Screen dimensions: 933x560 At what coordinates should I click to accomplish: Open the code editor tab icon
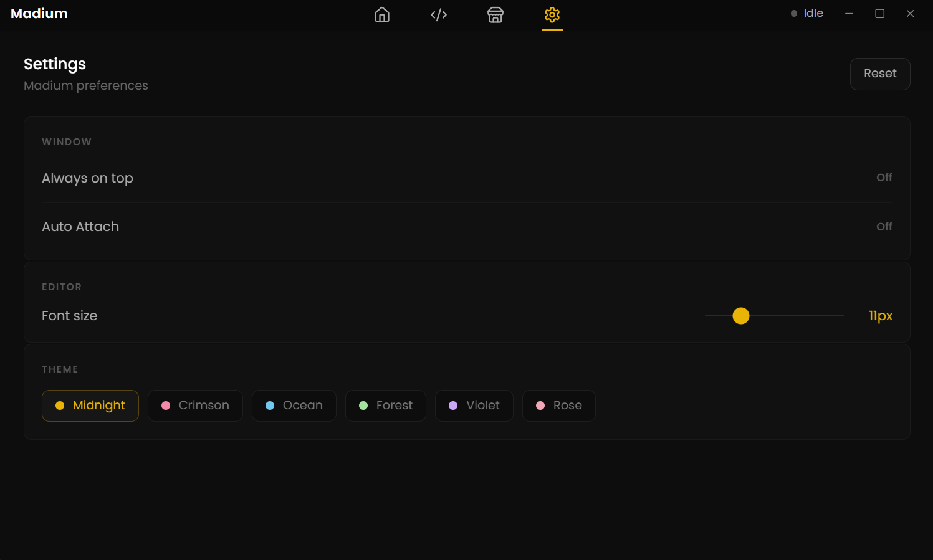(x=439, y=14)
